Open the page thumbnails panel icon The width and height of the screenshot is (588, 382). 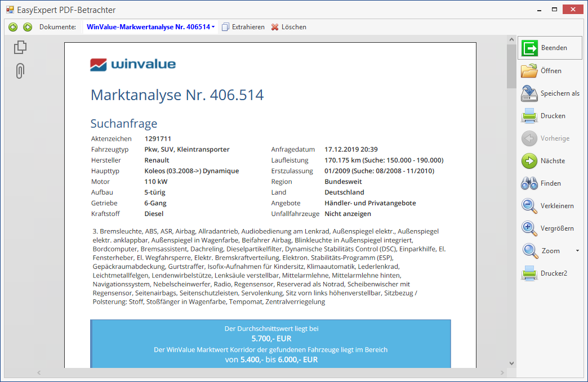(20, 47)
